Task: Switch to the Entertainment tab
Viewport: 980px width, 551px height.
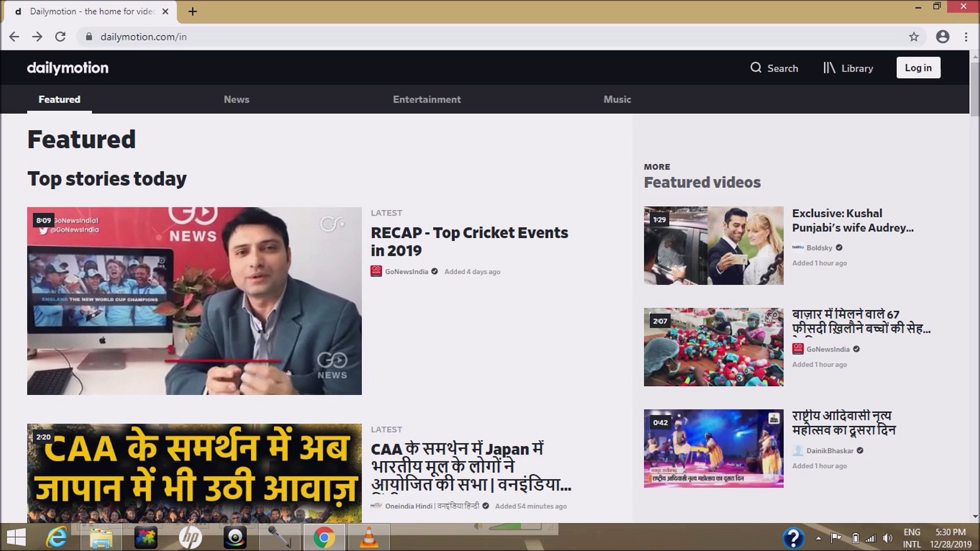Action: (427, 99)
